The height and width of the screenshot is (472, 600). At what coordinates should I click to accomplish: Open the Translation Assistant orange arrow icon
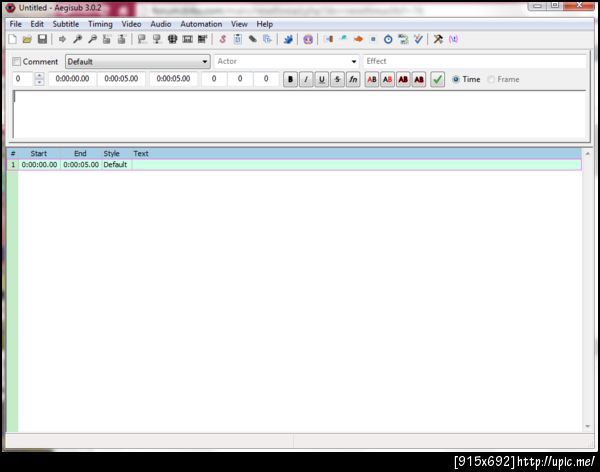[359, 39]
